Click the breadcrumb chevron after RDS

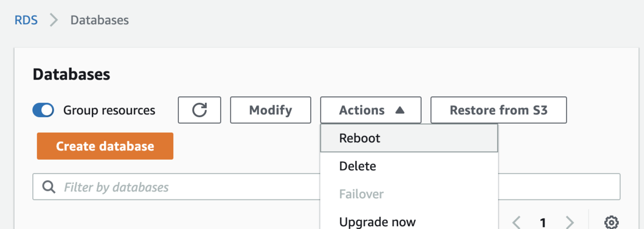53,20
